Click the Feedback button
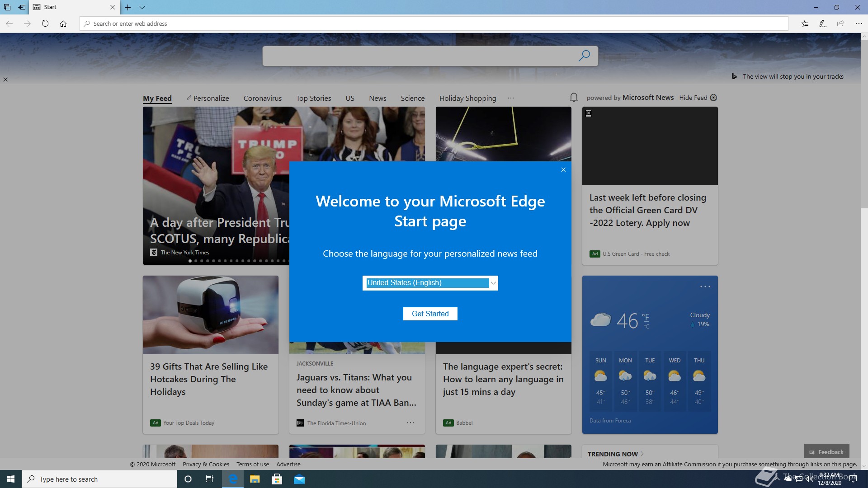Viewport: 868px width, 488px height. 827,452
